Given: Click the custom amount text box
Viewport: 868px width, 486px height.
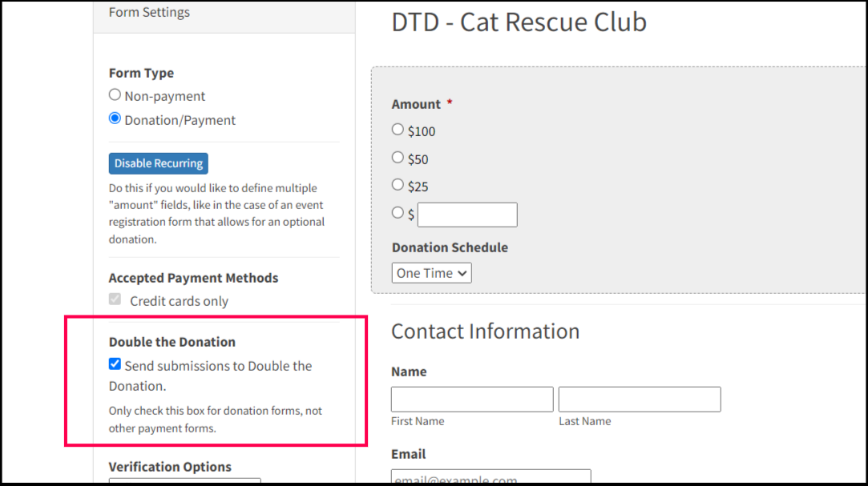Looking at the screenshot, I should tap(467, 215).
